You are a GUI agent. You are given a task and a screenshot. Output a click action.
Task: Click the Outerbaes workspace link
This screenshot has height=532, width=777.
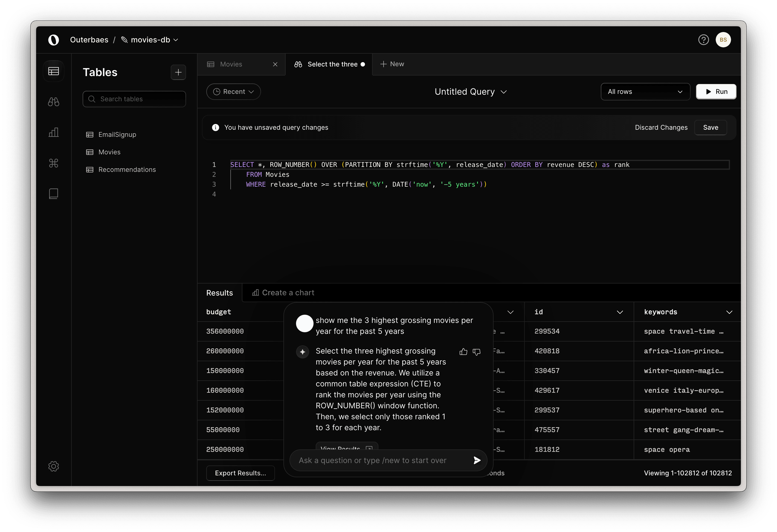(x=89, y=40)
